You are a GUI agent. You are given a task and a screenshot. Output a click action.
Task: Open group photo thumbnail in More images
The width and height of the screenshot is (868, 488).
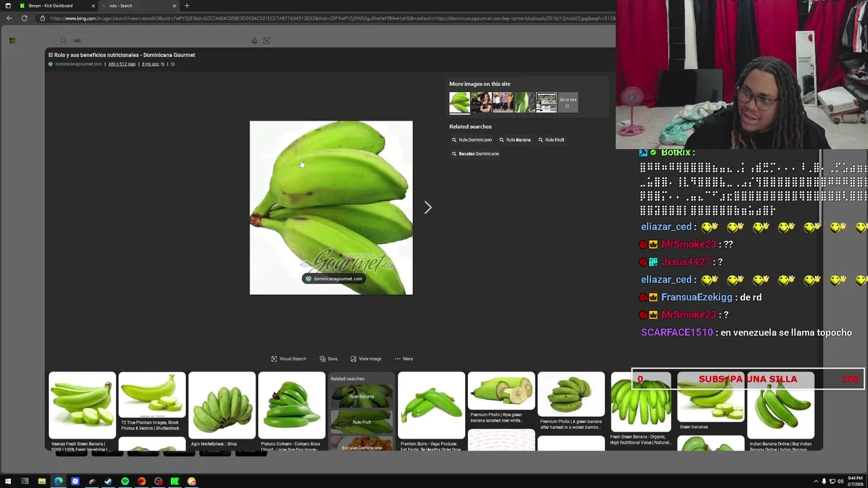(502, 102)
